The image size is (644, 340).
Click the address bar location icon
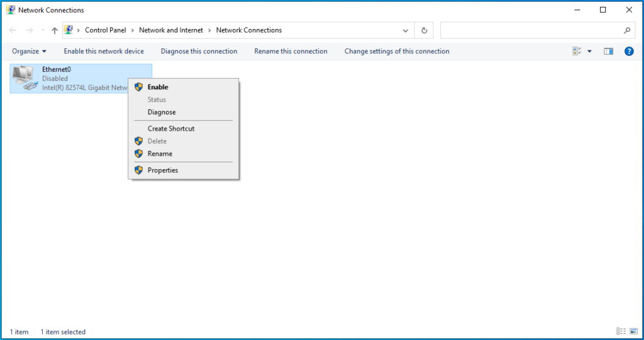(69, 30)
